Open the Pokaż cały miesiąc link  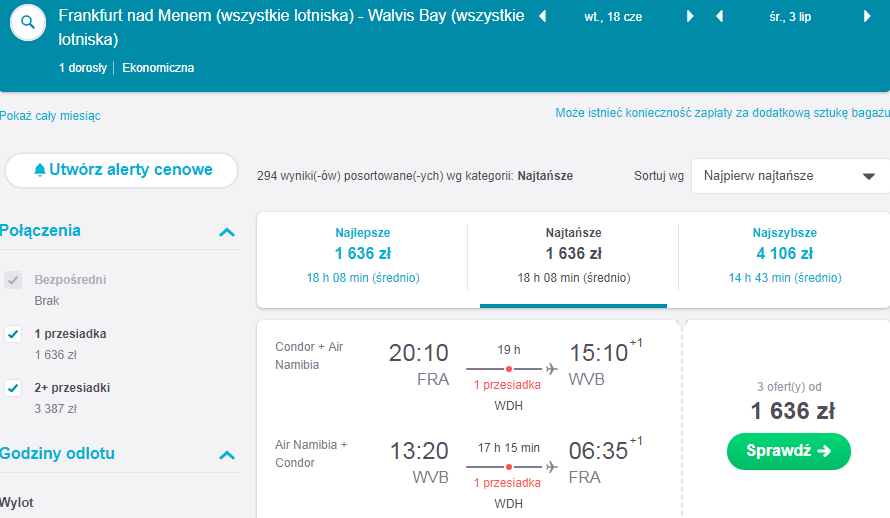coord(50,116)
